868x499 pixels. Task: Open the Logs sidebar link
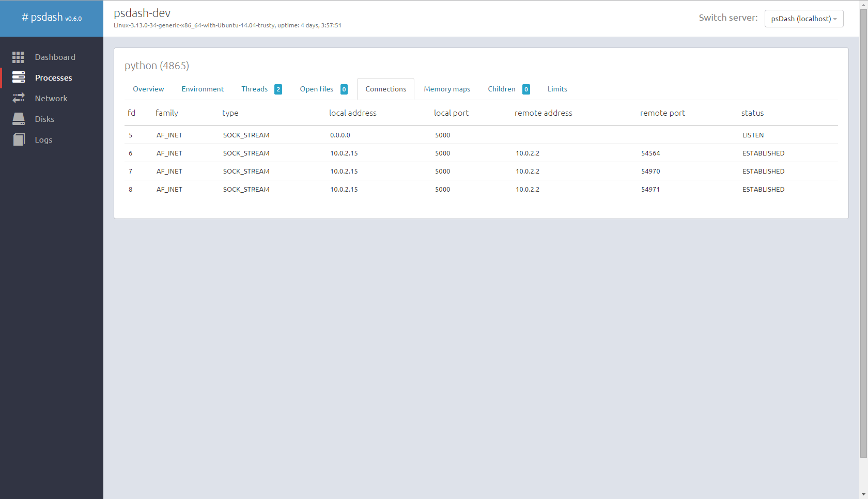click(43, 139)
